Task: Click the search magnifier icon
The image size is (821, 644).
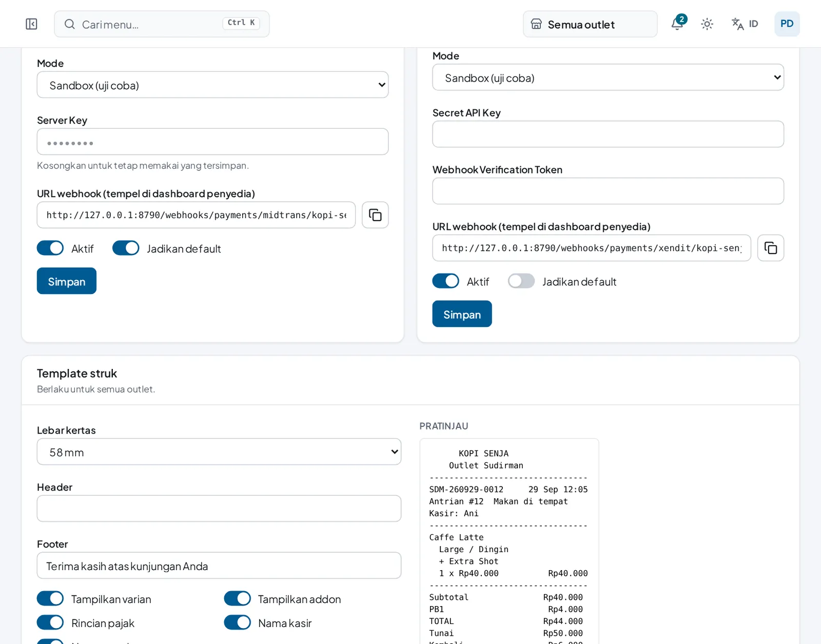Action: pyautogui.click(x=70, y=24)
